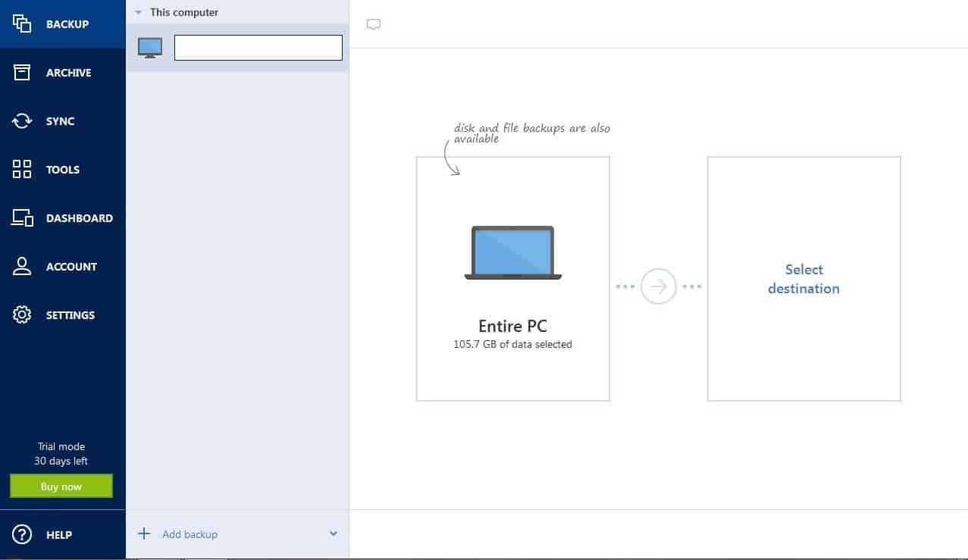Viewport: 968px width, 560px height.
Task: Click the Sync circular arrows icon
Action: (x=22, y=120)
